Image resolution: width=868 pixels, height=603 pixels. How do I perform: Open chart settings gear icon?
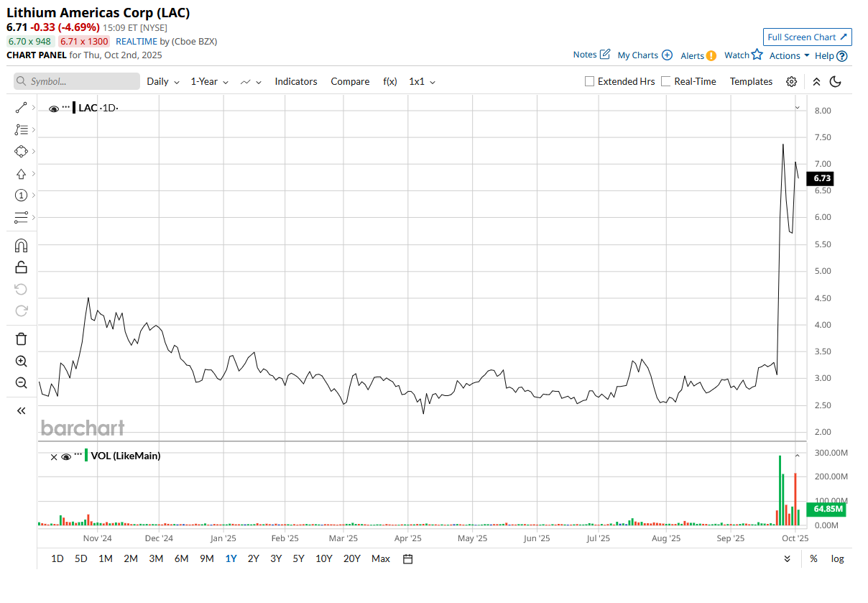(791, 81)
